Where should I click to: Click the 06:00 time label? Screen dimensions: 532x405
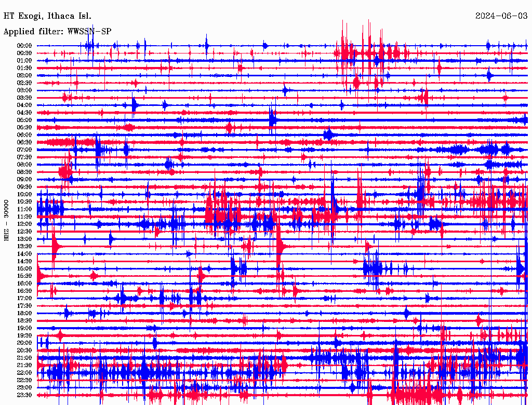[24, 134]
